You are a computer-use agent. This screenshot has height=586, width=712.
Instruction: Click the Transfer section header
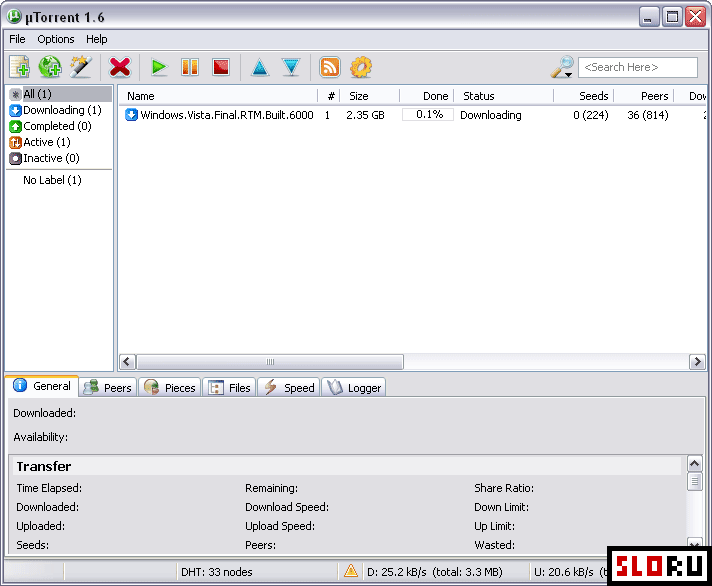point(347,466)
